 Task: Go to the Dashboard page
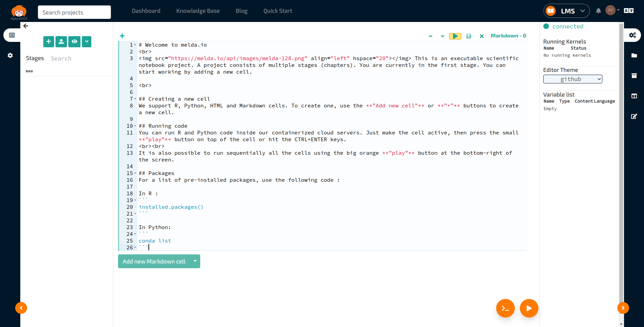pyautogui.click(x=146, y=11)
